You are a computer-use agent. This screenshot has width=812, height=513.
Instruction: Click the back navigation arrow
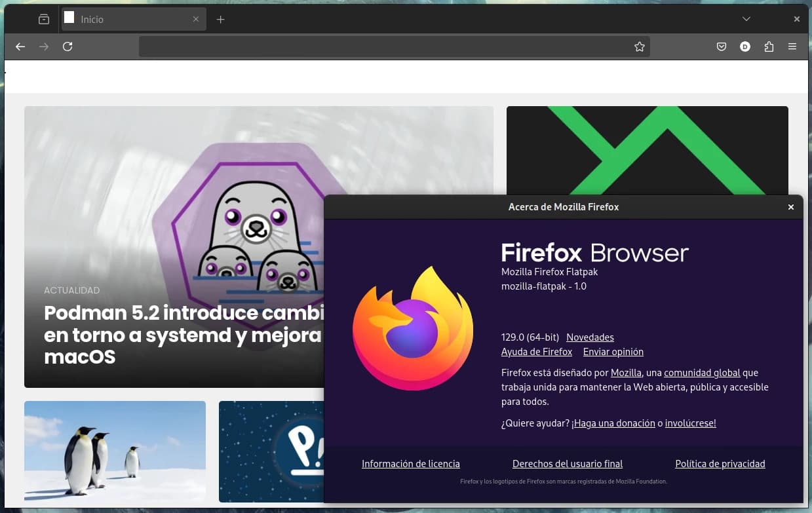[x=20, y=47]
